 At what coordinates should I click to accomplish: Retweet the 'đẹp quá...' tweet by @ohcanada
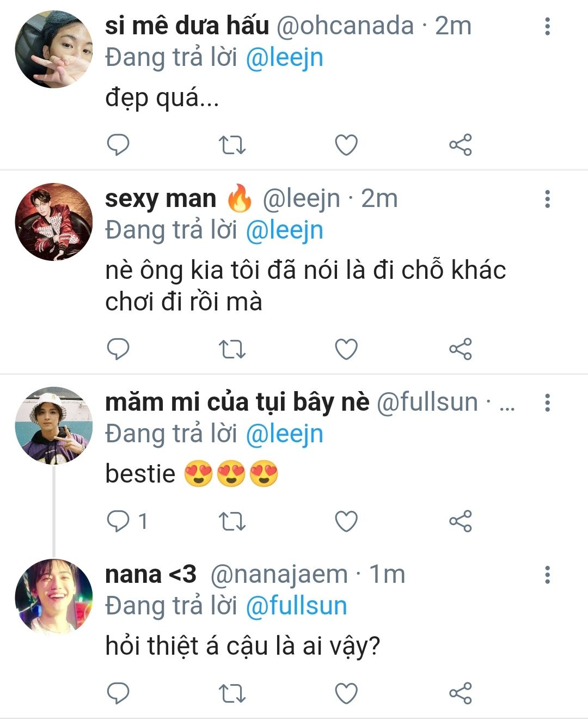tap(232, 145)
